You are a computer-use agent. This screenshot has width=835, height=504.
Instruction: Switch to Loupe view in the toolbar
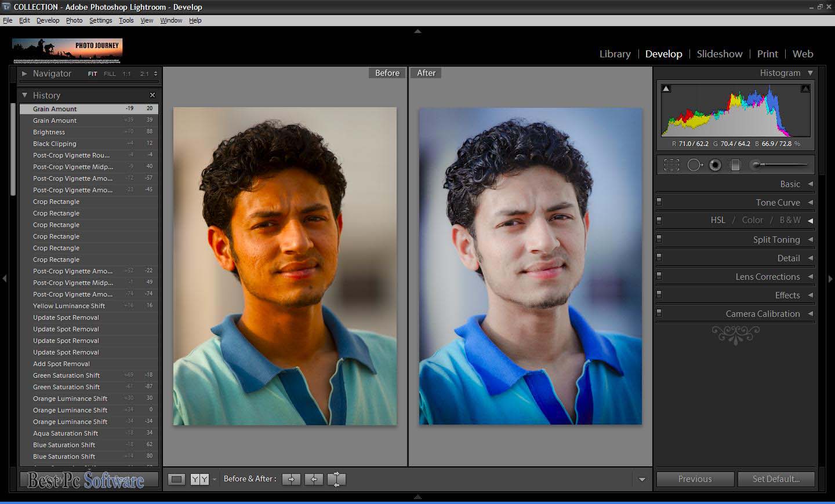click(x=177, y=479)
